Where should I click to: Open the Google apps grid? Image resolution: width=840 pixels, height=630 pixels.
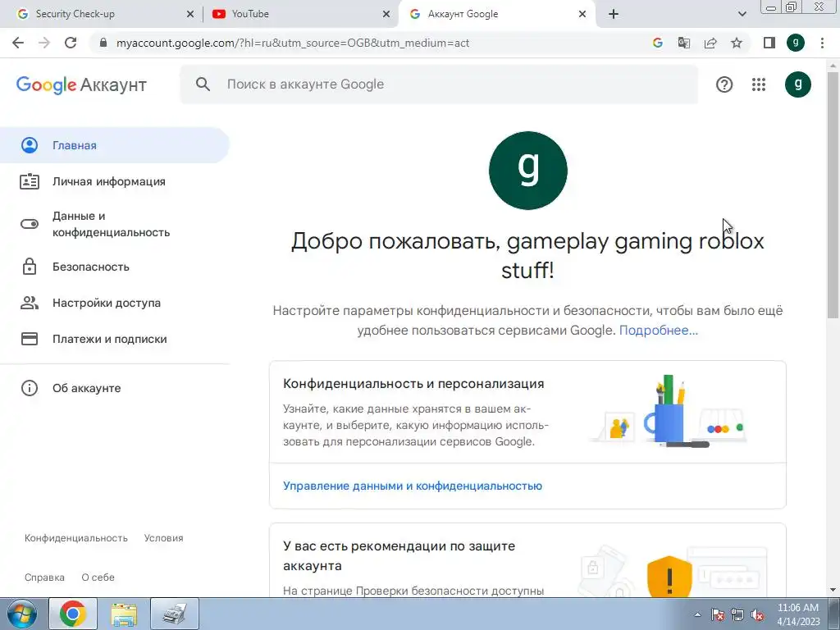pos(759,84)
